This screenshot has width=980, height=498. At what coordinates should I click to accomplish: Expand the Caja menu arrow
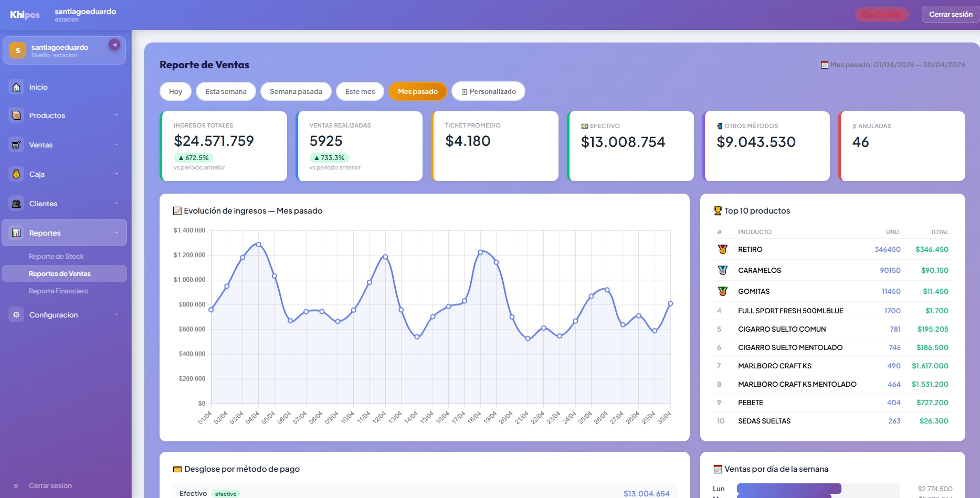pyautogui.click(x=117, y=174)
